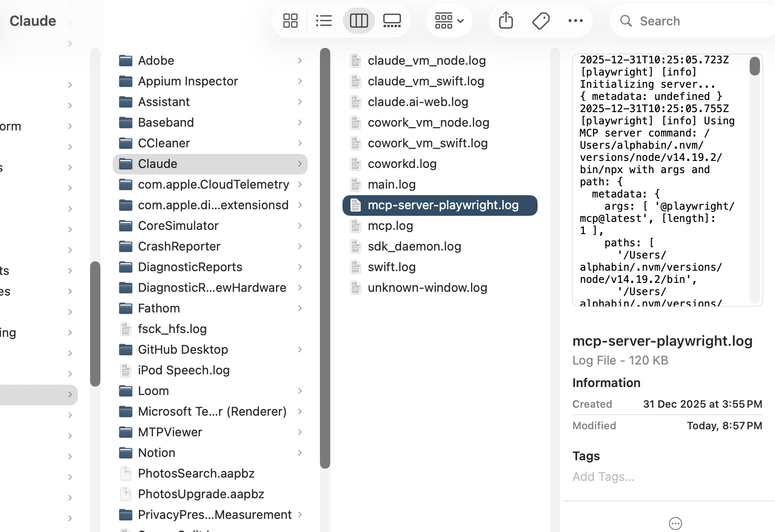Image resolution: width=775 pixels, height=532 pixels.
Task: Click the folder column scrollbar
Action: pyautogui.click(x=325, y=258)
